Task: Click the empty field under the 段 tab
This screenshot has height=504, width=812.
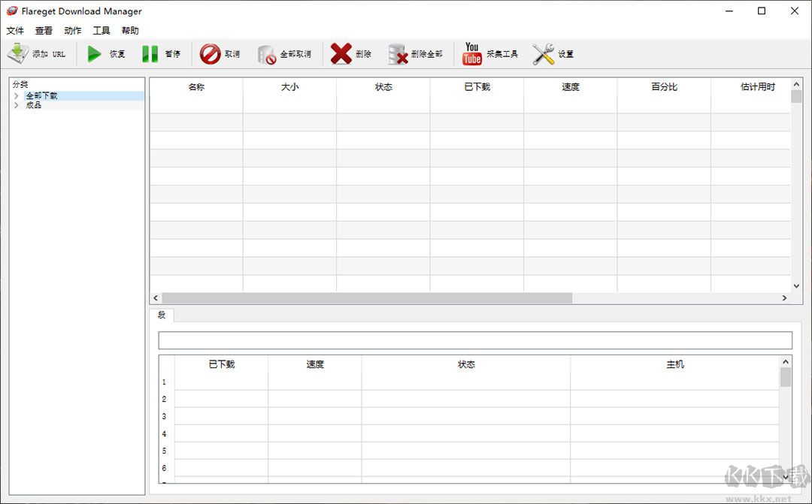Action: click(x=474, y=340)
